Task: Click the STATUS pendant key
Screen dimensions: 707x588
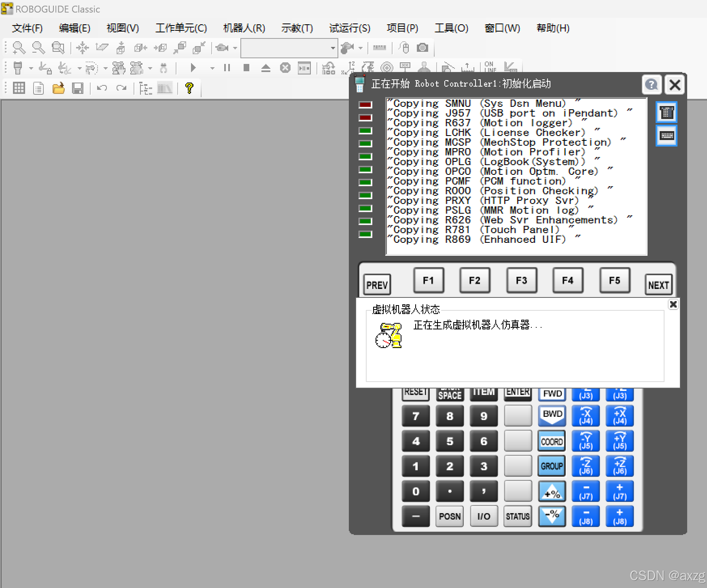Action: 518,516
